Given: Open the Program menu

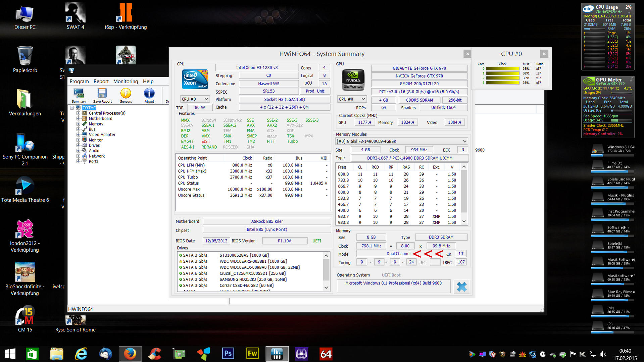Looking at the screenshot, I should 79,81.
